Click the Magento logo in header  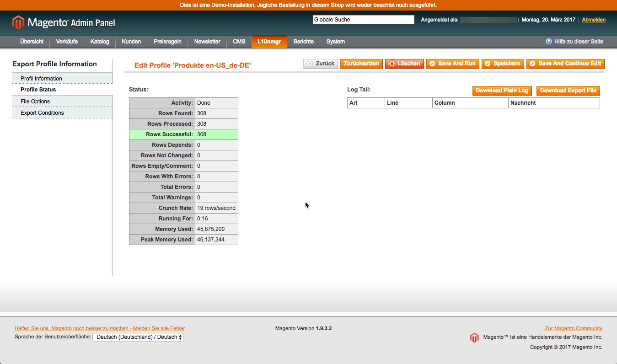(x=64, y=22)
